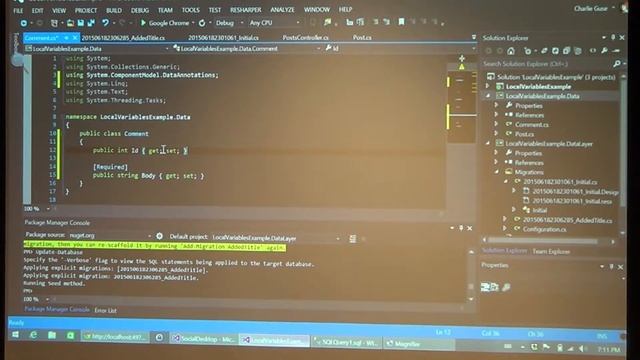Viewport: 640px width, 360px height.
Task: Collapse the LocalVariablesExample.Data project node
Action: coord(487,96)
